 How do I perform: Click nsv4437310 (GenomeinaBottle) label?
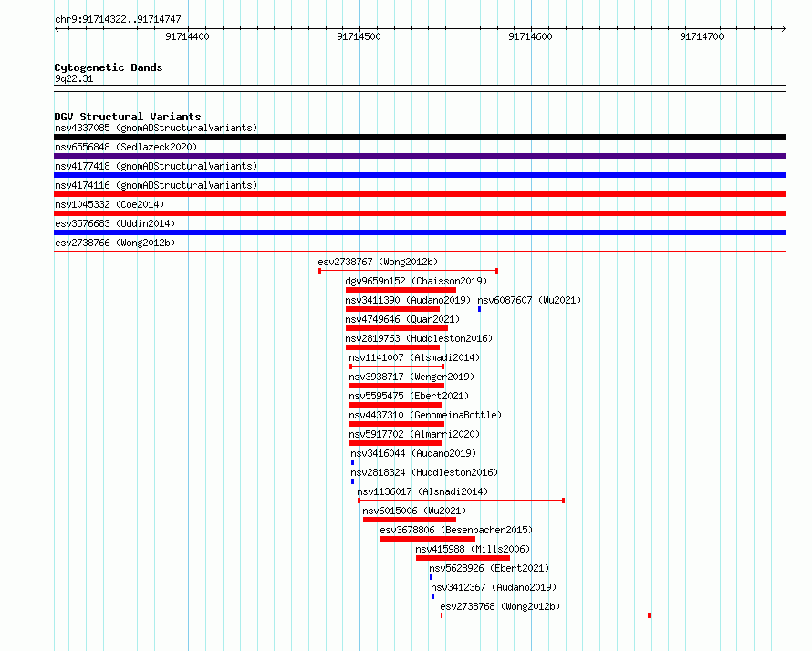click(x=425, y=415)
